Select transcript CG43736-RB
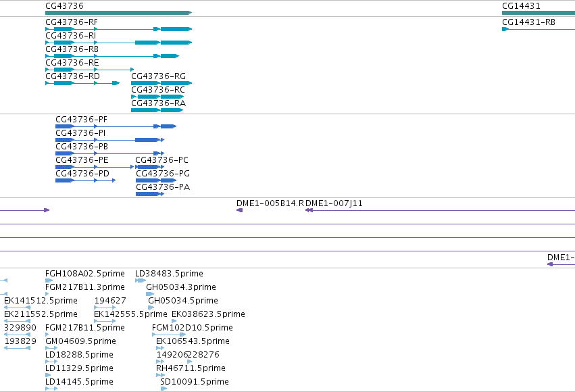Screen dimensions: 575x392 coord(112,56)
